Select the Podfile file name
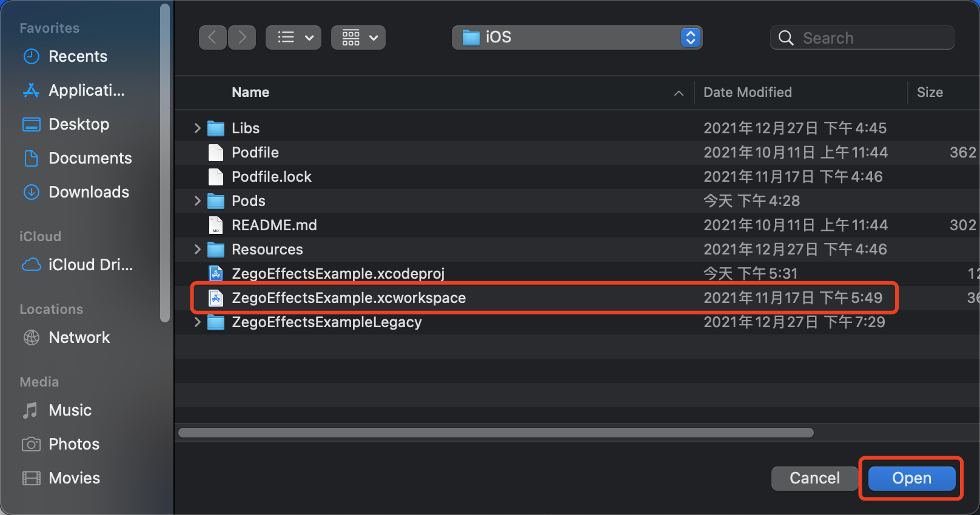The image size is (980, 515). tap(255, 152)
